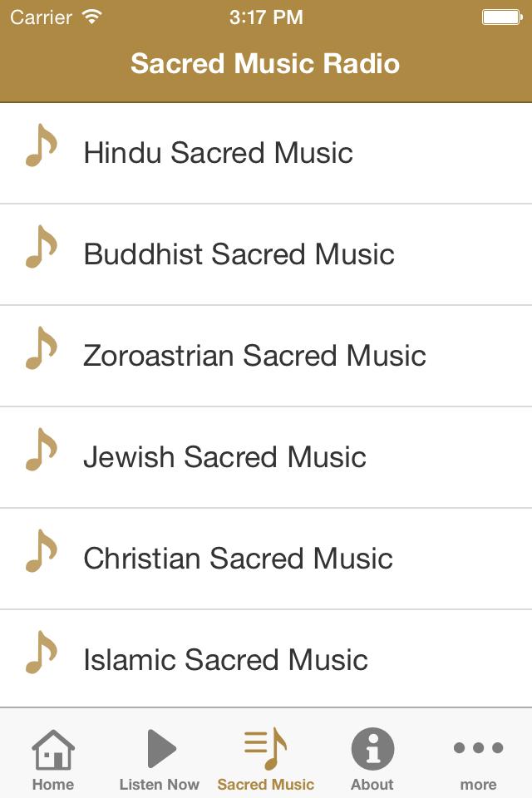Open the About info icon
Screen dimensions: 532x798
372,751
